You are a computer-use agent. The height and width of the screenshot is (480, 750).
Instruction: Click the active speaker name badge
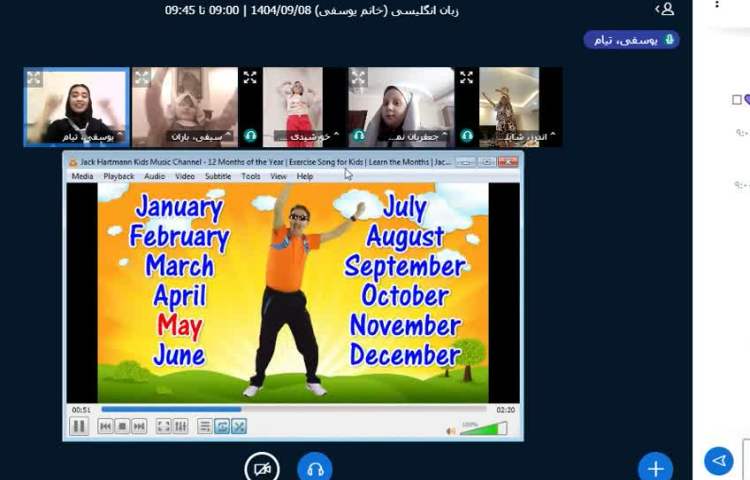pyautogui.click(x=631, y=40)
